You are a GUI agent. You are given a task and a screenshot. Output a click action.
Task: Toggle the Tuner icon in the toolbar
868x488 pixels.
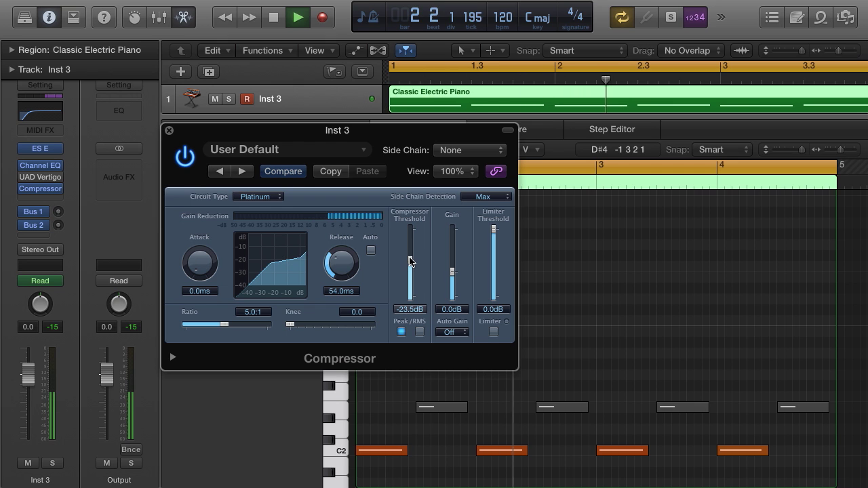pyautogui.click(x=646, y=18)
